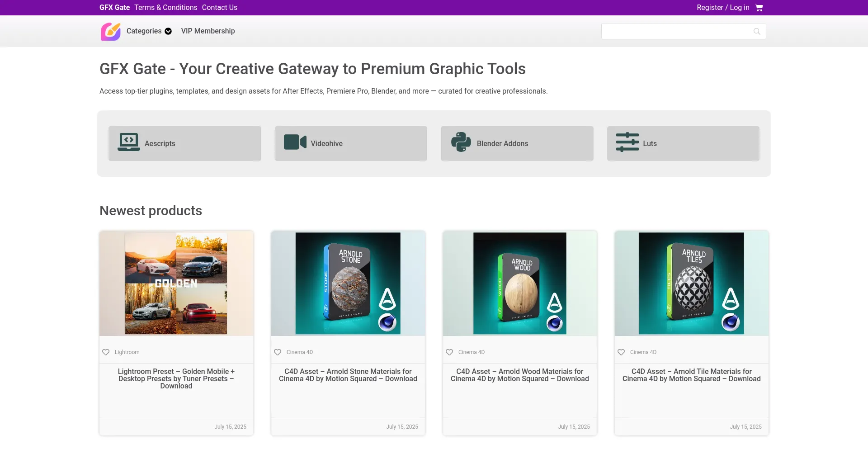Focus the search input field
This screenshot has width=868, height=449.
676,31
